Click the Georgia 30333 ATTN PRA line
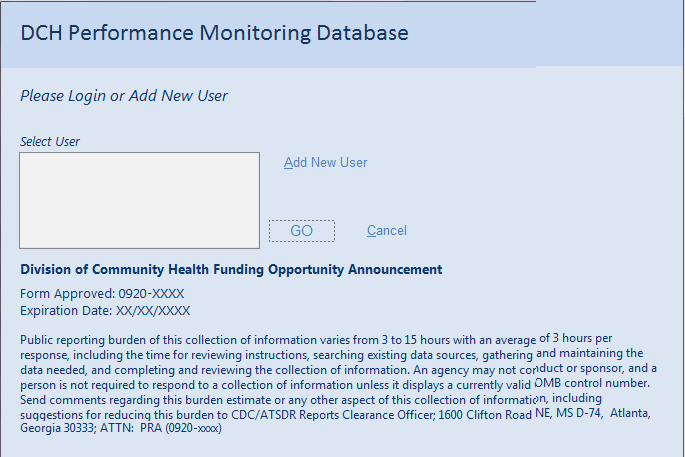This screenshot has height=457, width=685. pos(120,429)
